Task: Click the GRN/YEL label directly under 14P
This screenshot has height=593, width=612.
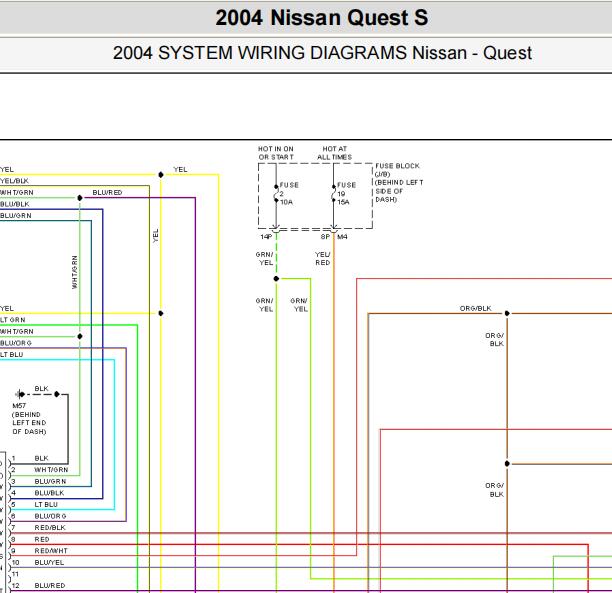Action: [x=264, y=258]
